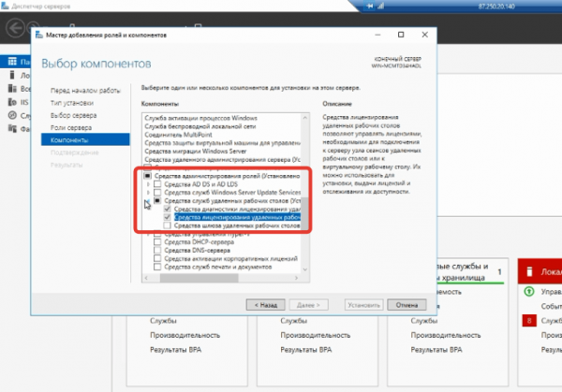Image resolution: width=562 pixels, height=392 pixels.
Task: Maximize the roles wizard window
Action: click(401, 35)
